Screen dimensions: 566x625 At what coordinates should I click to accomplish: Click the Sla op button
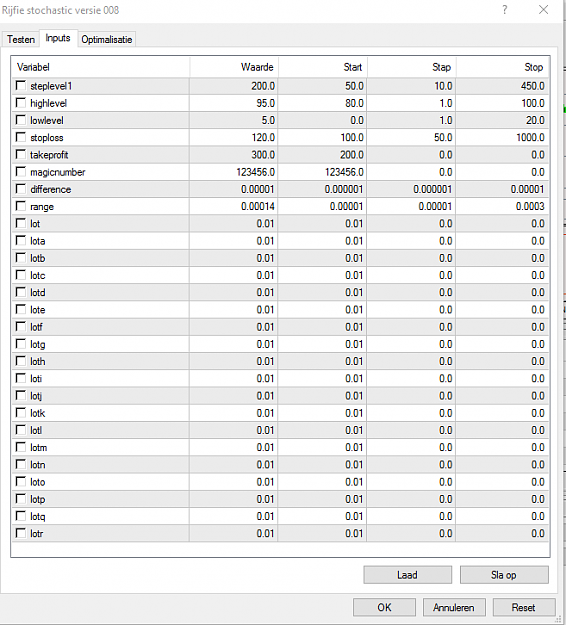tap(504, 575)
